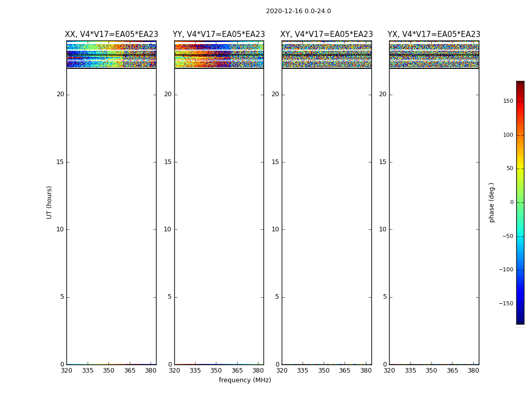
Task: Click the 'UT (hours)' y-axis label
Action: tap(49, 202)
